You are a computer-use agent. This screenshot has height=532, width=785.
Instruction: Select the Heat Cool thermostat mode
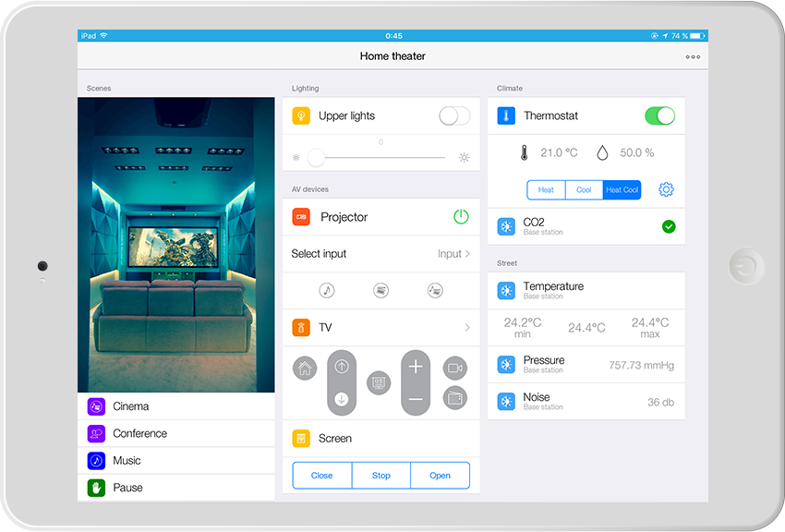tap(622, 189)
